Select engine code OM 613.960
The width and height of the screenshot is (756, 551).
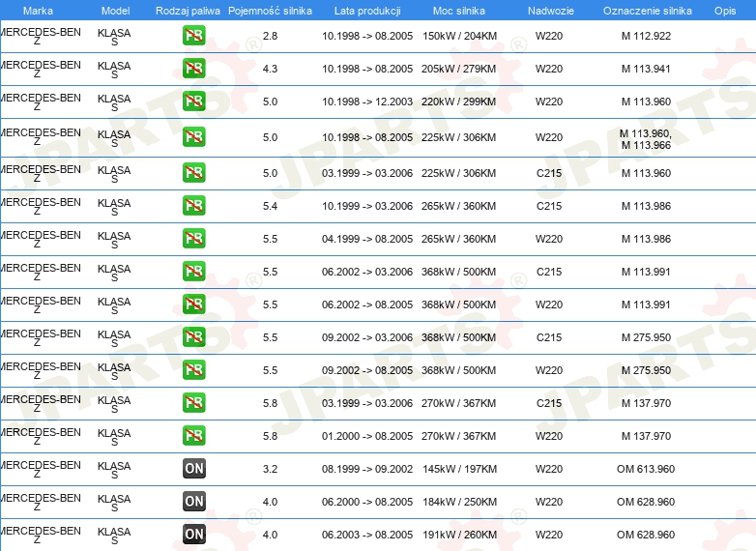(x=646, y=469)
